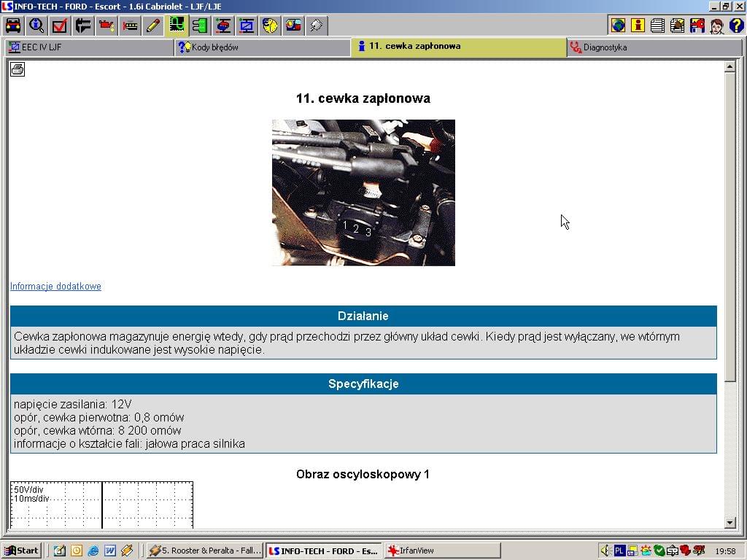Switch to the Diagnostyka tab
Image resolution: width=747 pixels, height=560 pixels.
[654, 47]
